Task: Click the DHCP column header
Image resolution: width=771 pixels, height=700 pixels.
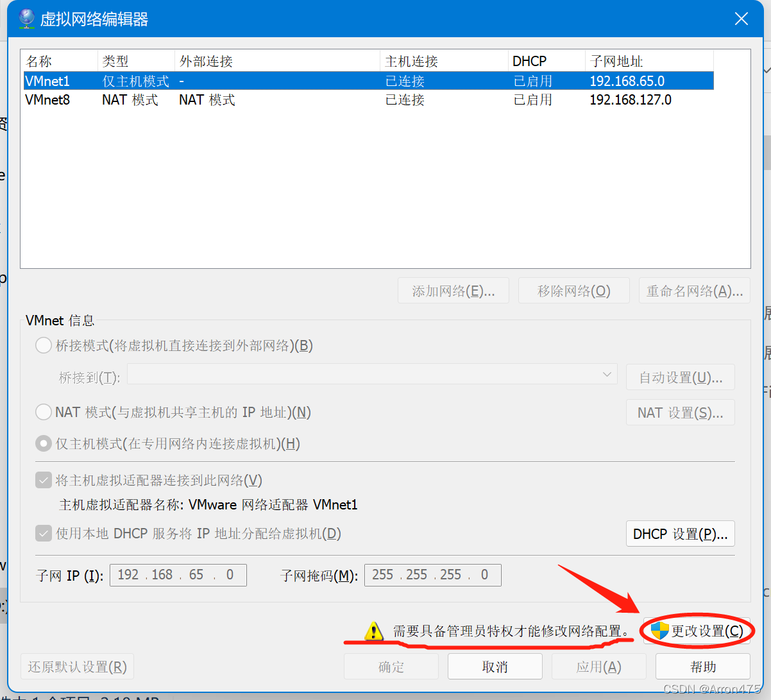Action: [x=546, y=62]
